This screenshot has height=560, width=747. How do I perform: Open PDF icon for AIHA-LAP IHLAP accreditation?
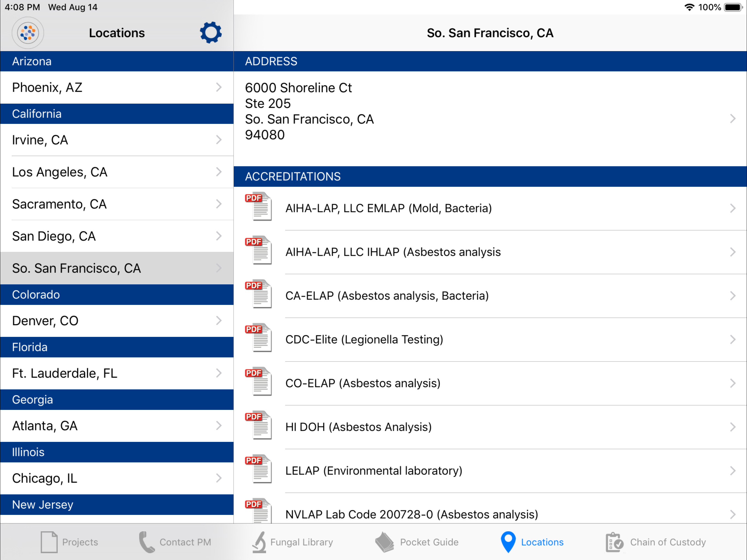click(x=258, y=250)
